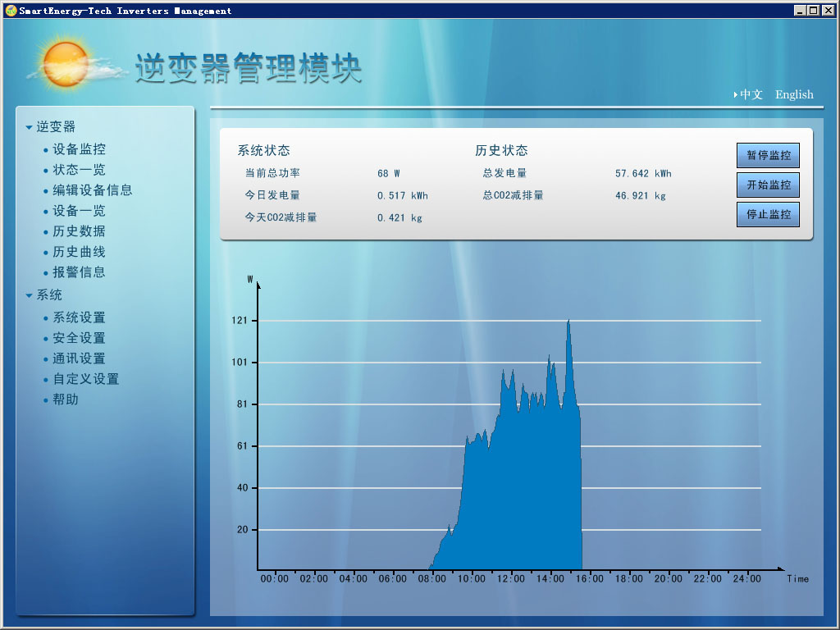The height and width of the screenshot is (630, 840).
Task: Show 历史曲线 chart page
Action: click(x=79, y=252)
